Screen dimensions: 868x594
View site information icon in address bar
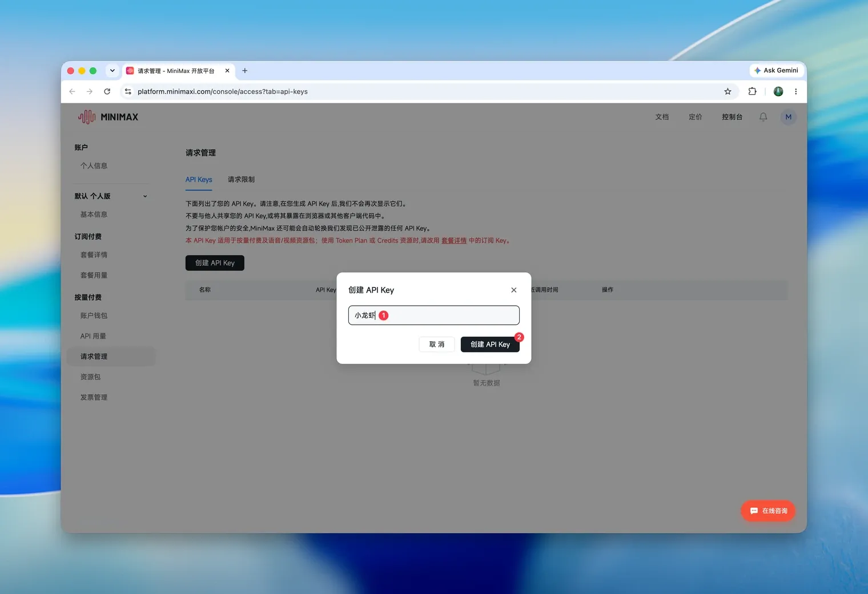[128, 91]
